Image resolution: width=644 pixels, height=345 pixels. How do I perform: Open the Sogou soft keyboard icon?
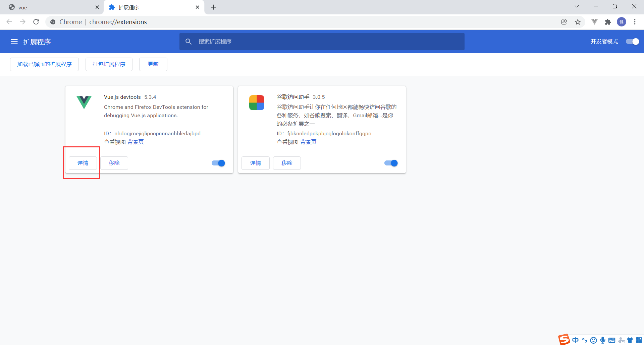point(612,340)
